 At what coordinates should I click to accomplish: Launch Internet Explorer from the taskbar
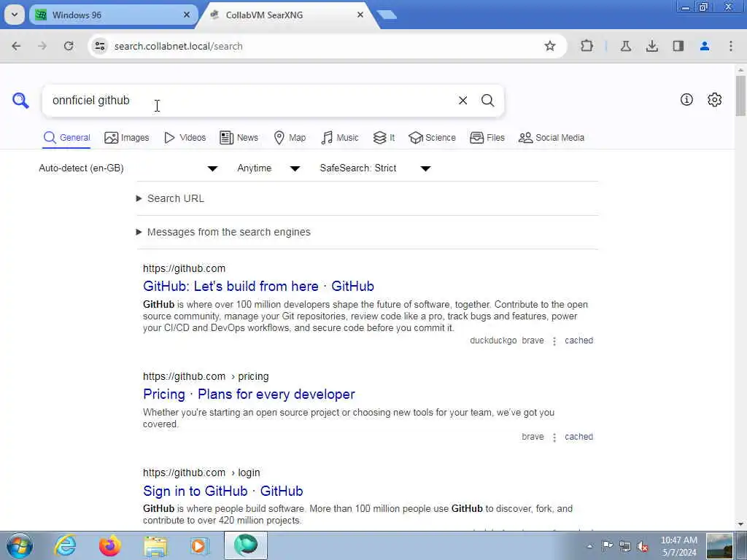click(65, 545)
